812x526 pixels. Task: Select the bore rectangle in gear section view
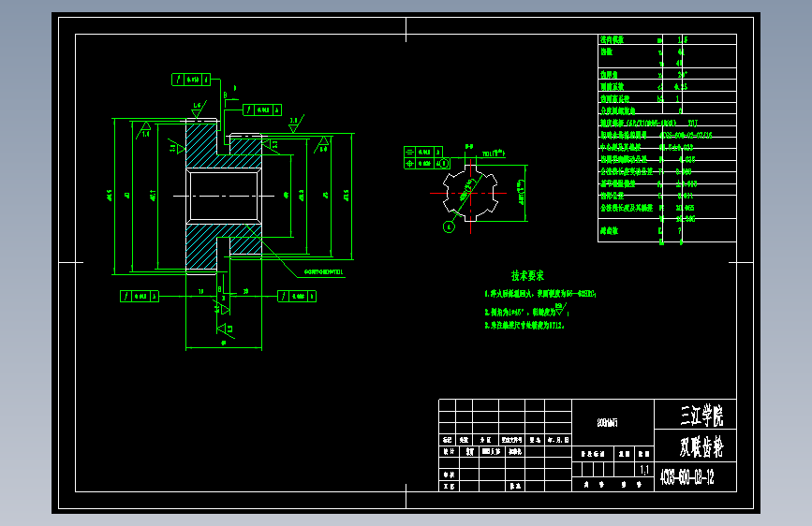pyautogui.click(x=224, y=196)
